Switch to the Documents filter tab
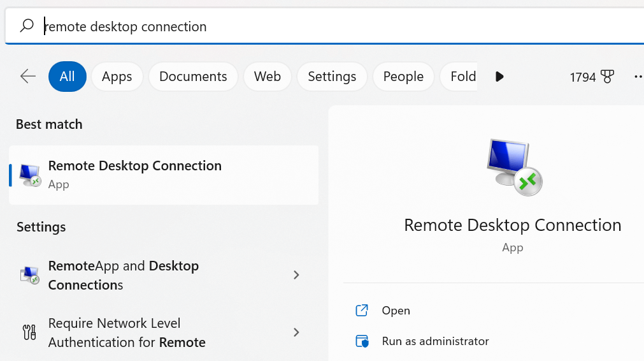 (x=193, y=77)
